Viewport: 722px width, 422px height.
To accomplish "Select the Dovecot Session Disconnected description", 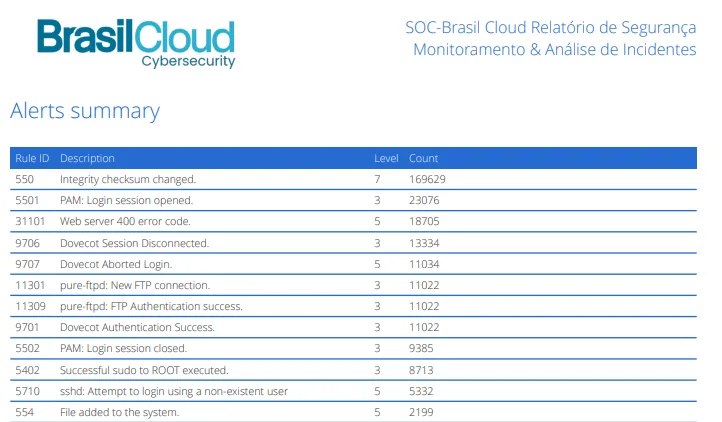I will coord(134,243).
